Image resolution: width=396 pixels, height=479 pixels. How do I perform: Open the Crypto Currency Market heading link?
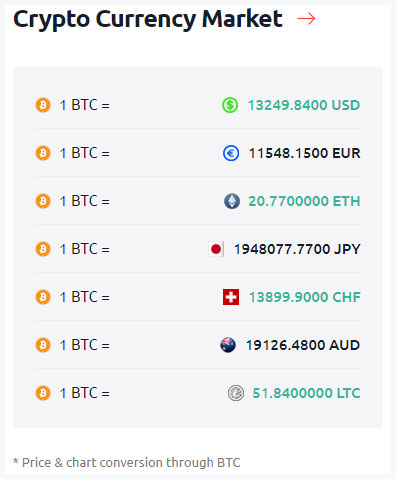pyautogui.click(x=148, y=19)
